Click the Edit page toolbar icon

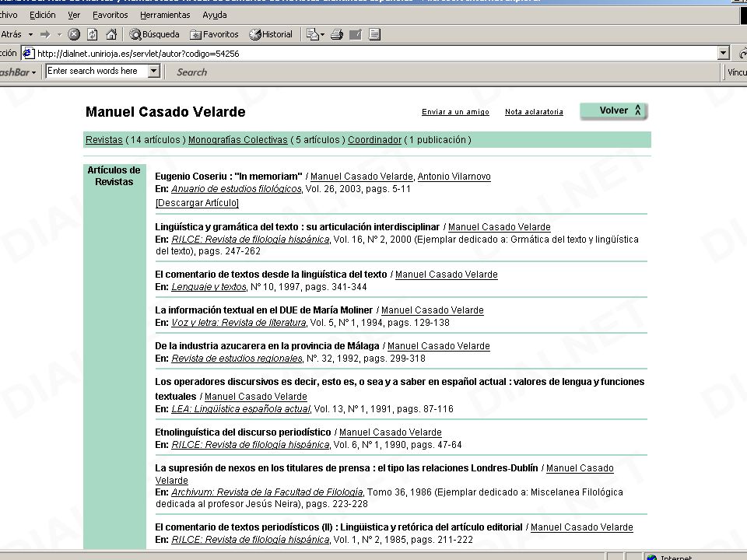[x=356, y=34]
